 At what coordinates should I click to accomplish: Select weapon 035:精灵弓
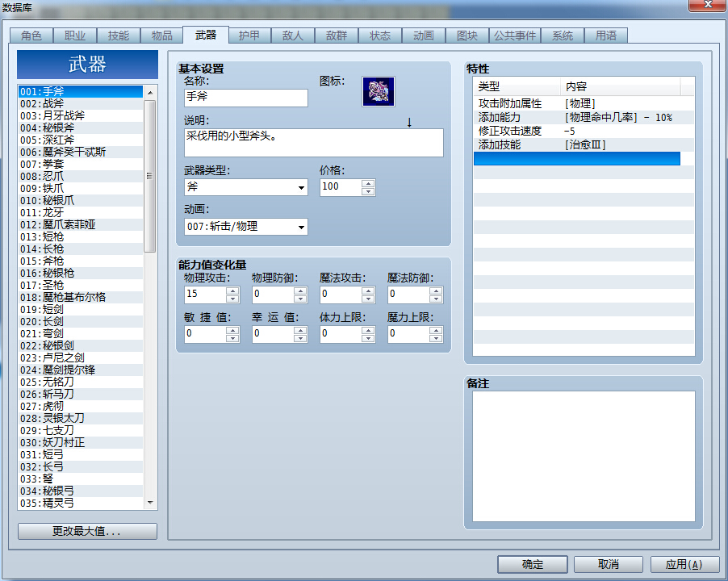pos(81,503)
